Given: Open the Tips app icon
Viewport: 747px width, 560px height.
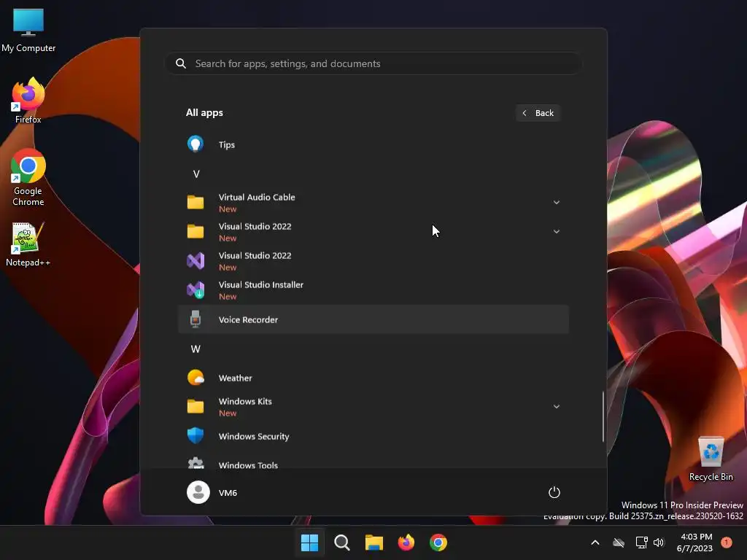Looking at the screenshot, I should click(x=196, y=144).
